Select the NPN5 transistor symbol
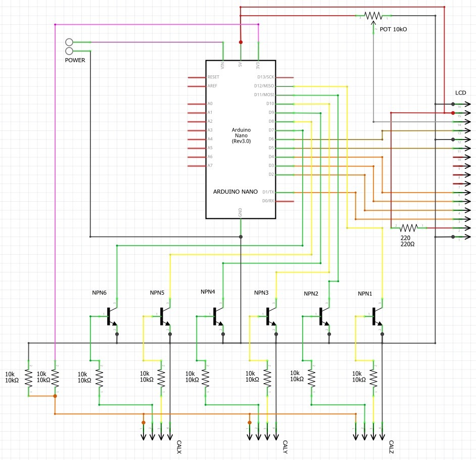 click(165, 316)
